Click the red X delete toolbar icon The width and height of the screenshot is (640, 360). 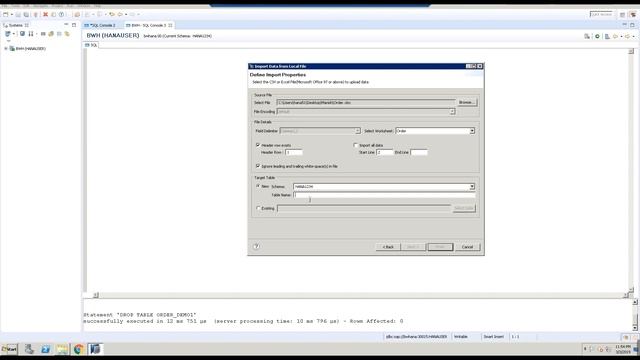(x=45, y=15)
